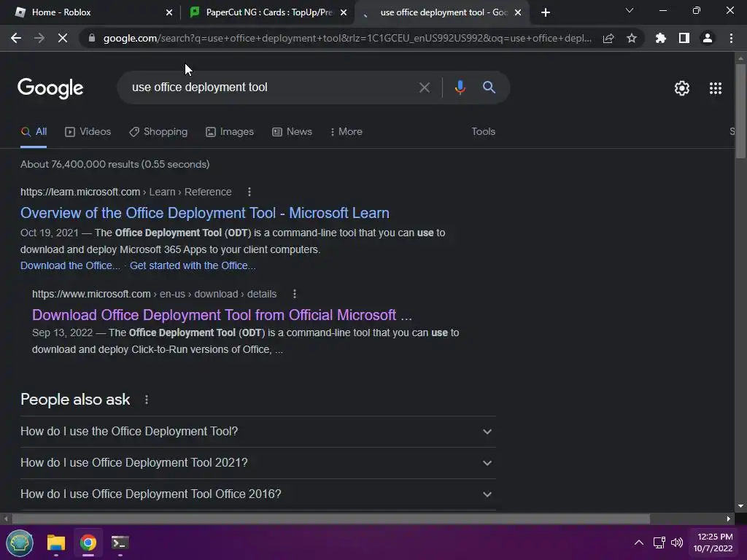Open network status in system tray
The height and width of the screenshot is (560, 747).
pyautogui.click(x=659, y=542)
